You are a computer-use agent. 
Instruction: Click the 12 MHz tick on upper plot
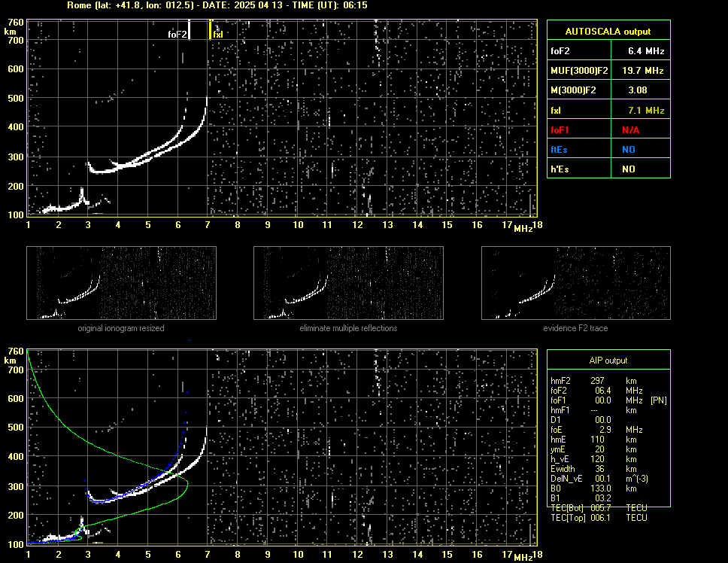coord(357,225)
